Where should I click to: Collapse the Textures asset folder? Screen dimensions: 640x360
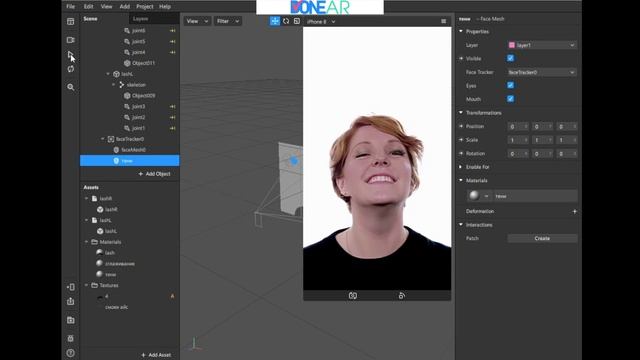click(x=87, y=285)
